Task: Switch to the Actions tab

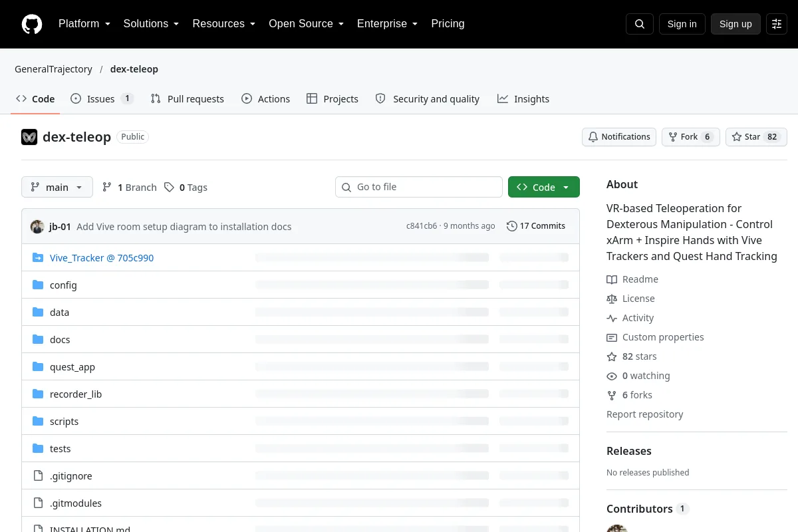Action: tap(266, 98)
